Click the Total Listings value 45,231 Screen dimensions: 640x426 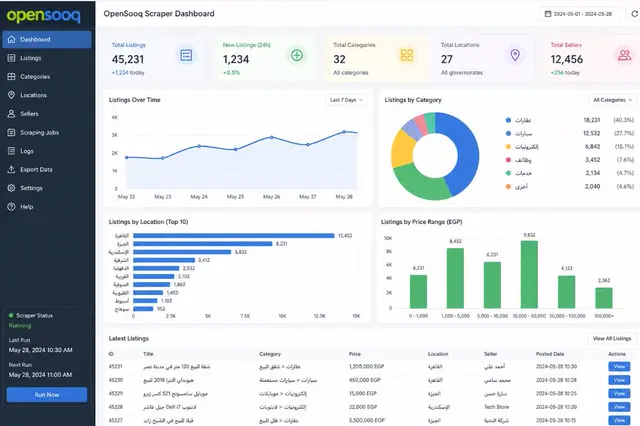(128, 60)
